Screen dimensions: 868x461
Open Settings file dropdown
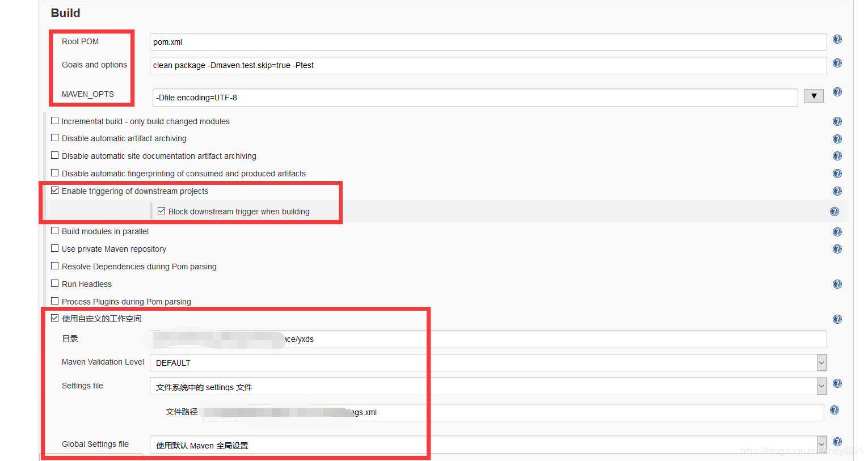488,386
